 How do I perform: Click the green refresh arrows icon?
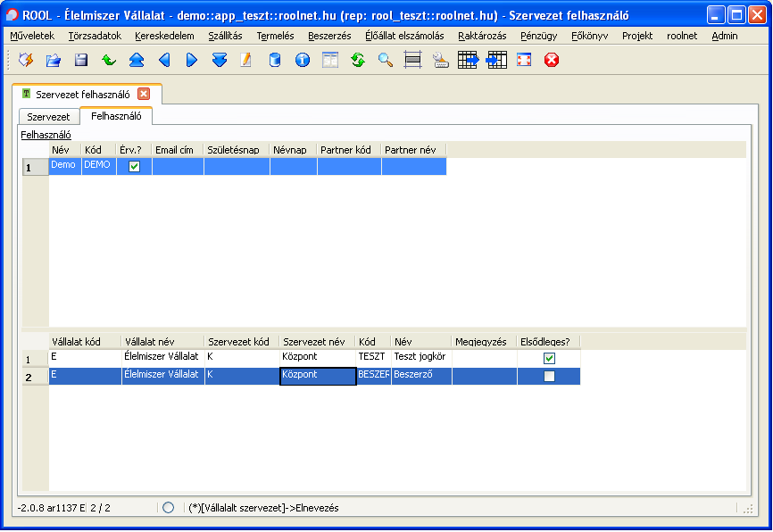[x=358, y=60]
